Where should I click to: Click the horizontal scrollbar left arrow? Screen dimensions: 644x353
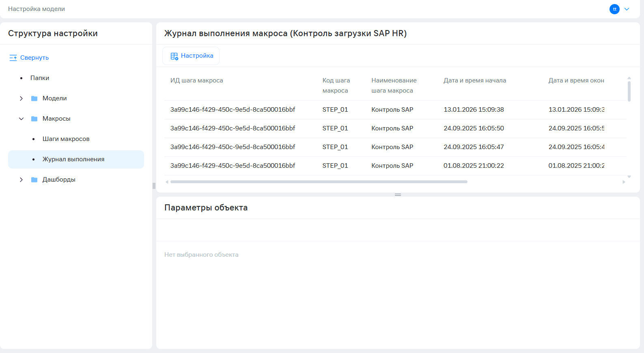coord(167,182)
